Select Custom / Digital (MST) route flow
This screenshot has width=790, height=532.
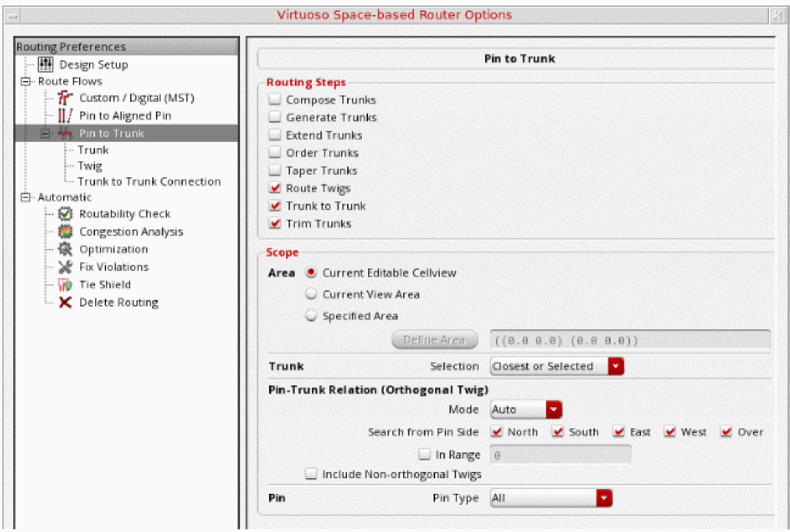pyautogui.click(x=137, y=98)
